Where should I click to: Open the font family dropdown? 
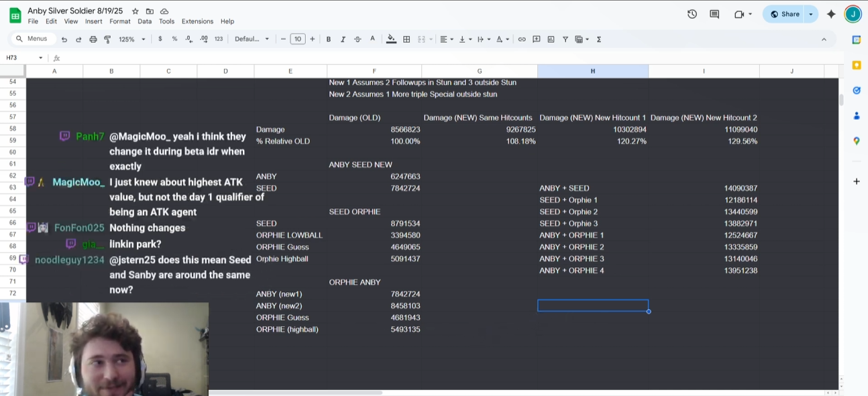pyautogui.click(x=252, y=40)
